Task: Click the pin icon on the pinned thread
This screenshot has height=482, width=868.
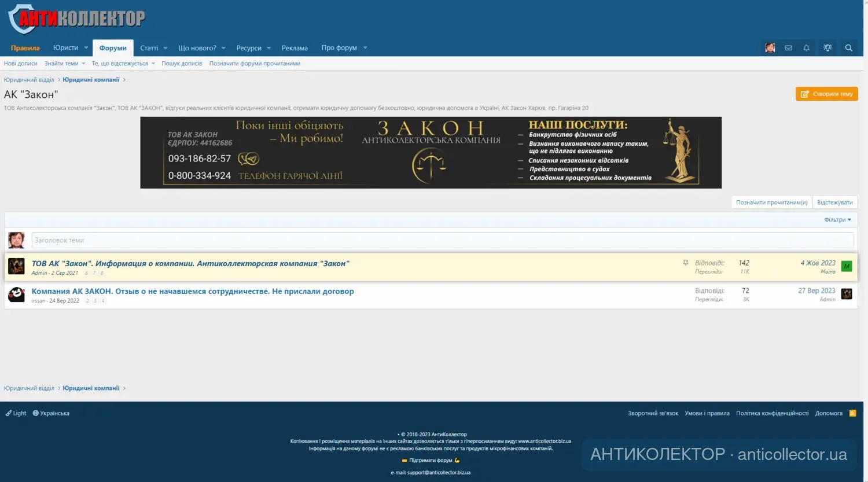Action: pos(685,262)
